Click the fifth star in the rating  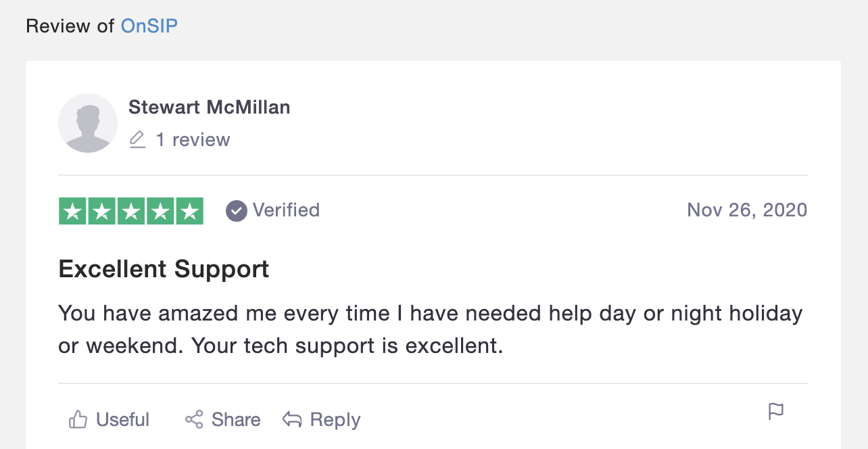[189, 210]
